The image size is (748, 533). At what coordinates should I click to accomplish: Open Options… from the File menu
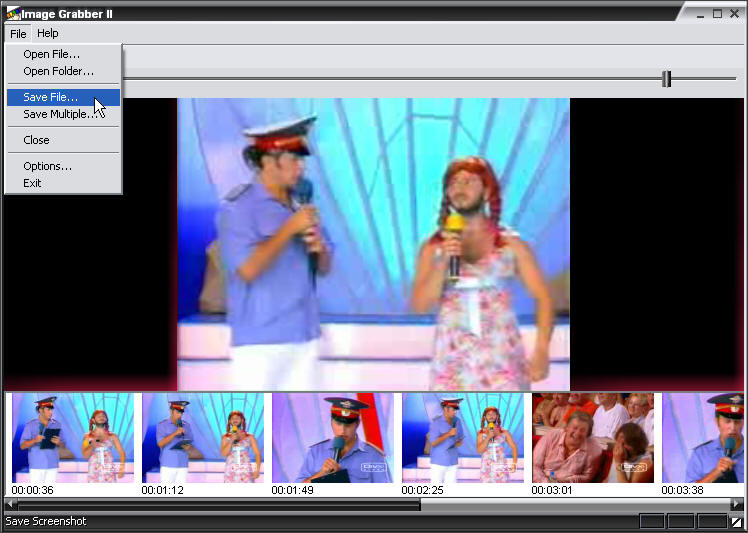point(63,167)
